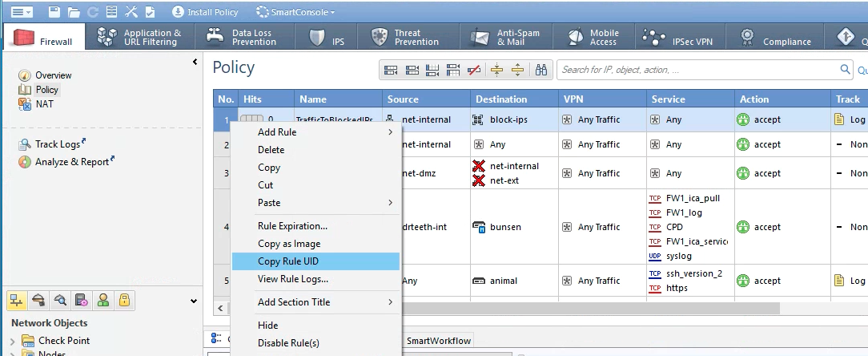The image size is (868, 356).
Task: Select the Users green person icon
Action: (x=103, y=300)
